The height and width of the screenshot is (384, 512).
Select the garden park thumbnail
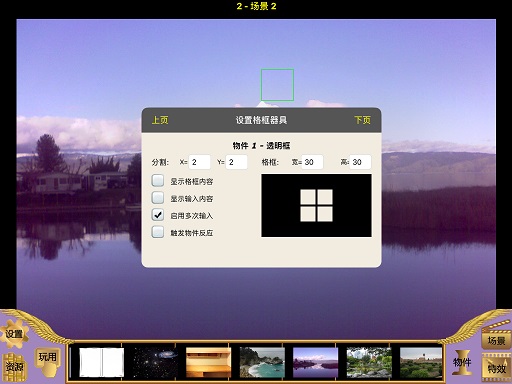[369, 362]
